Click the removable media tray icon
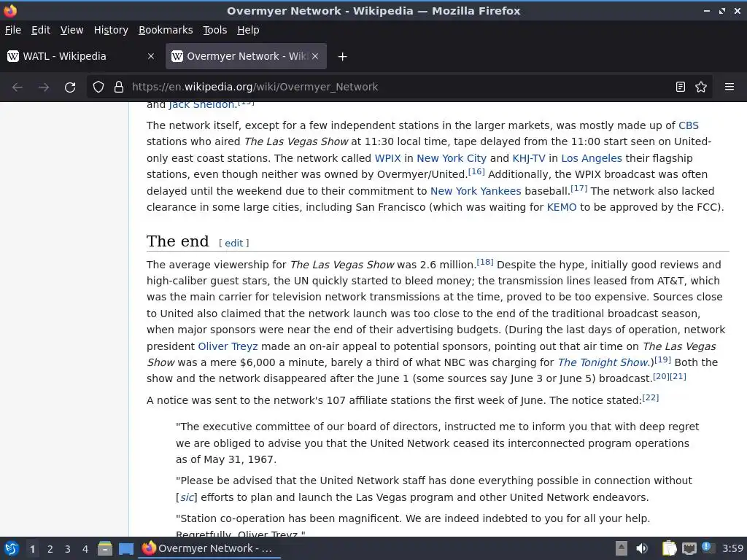The height and width of the screenshot is (560, 747). (622, 548)
